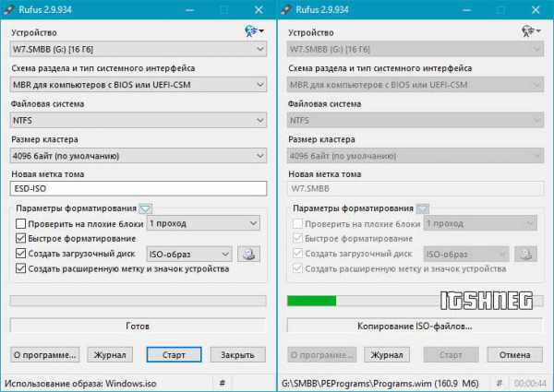Click Готов status box in left window
Image resolution: width=554 pixels, height=392 pixels.
click(x=138, y=326)
